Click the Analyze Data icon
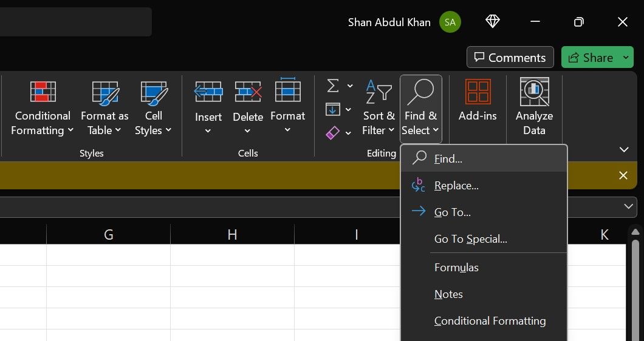The image size is (644, 341). point(534,92)
